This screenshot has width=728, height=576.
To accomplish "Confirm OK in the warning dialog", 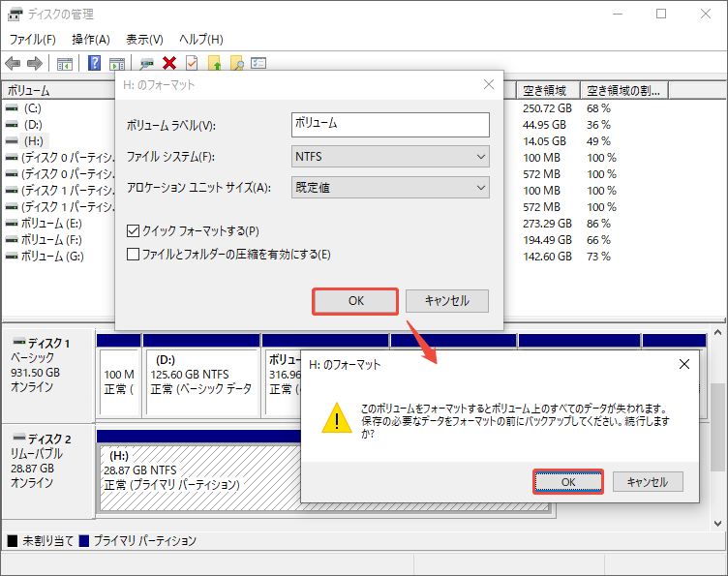I will (568, 482).
